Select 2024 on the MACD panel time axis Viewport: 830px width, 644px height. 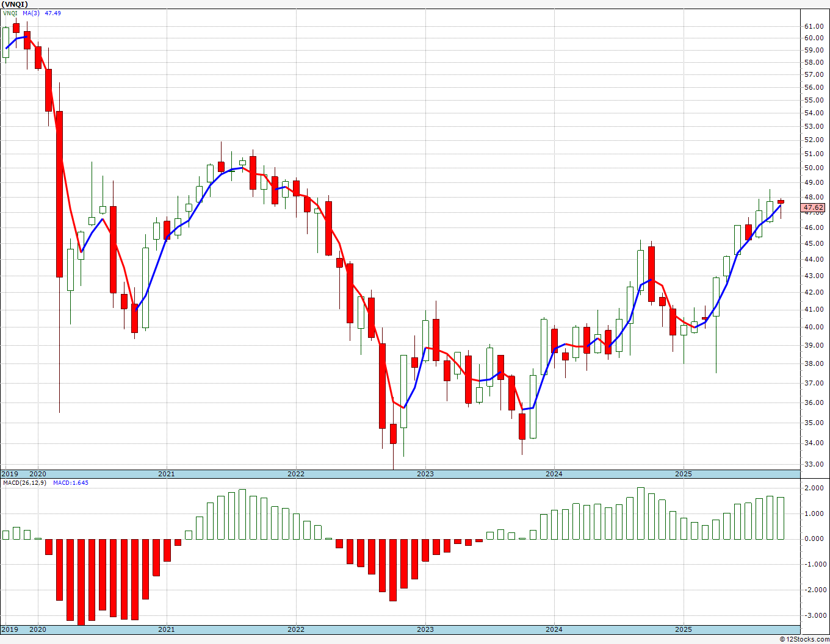click(x=554, y=629)
